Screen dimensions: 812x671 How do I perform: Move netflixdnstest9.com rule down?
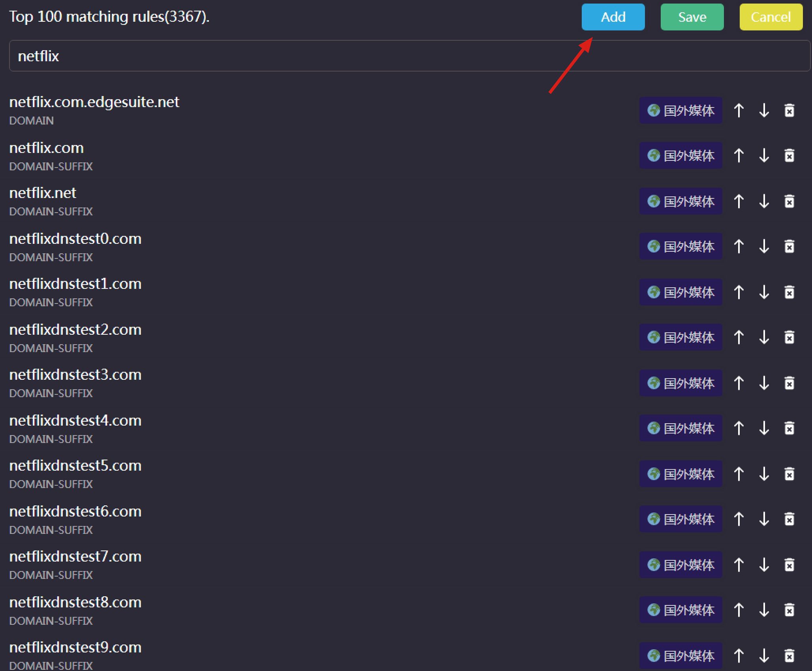[x=764, y=656]
